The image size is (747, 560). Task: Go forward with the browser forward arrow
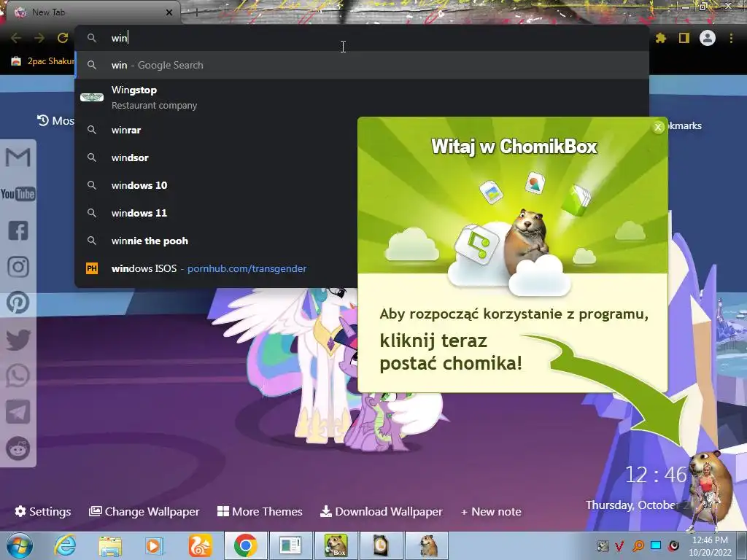point(39,38)
